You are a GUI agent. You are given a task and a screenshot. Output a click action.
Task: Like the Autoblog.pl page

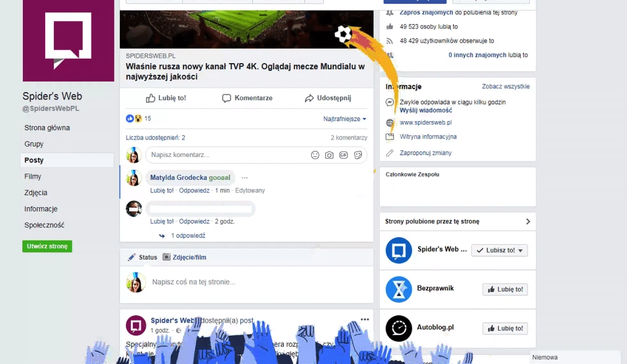[x=505, y=328]
